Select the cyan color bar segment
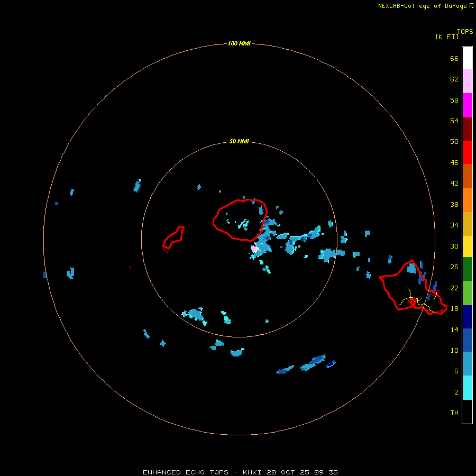This screenshot has width=476, height=476. click(467, 388)
